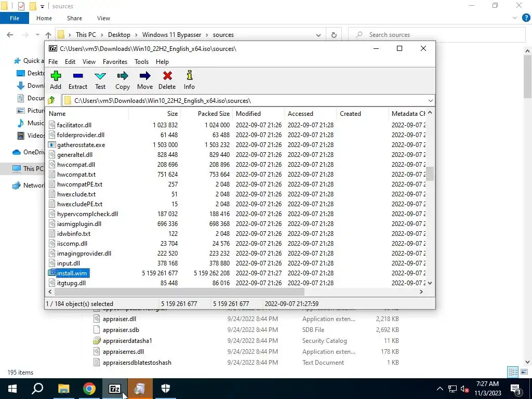Go up one folder level in 7-Zip
The width and height of the screenshot is (532, 399).
(x=51, y=100)
